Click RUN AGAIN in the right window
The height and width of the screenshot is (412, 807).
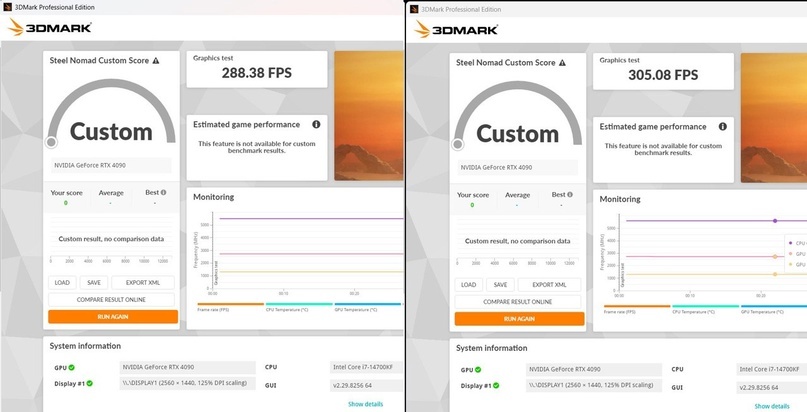click(520, 318)
